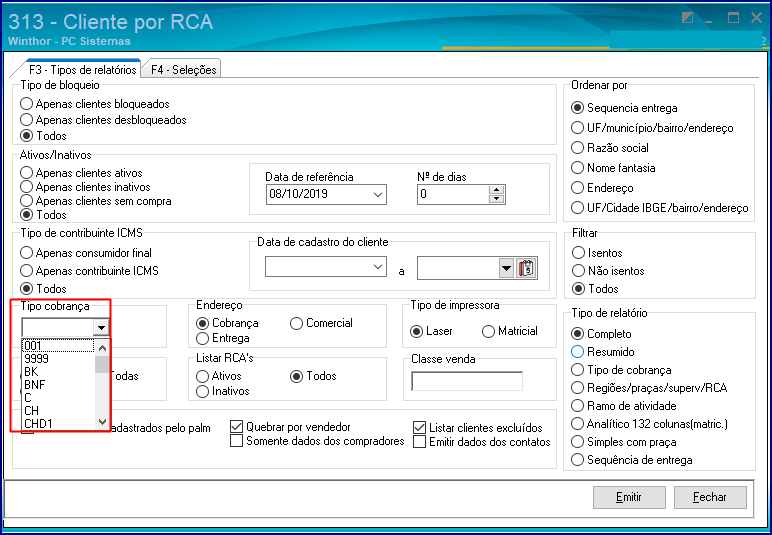Order by Nome fantasia
Viewport: 772px width, 535px height.
[613, 168]
